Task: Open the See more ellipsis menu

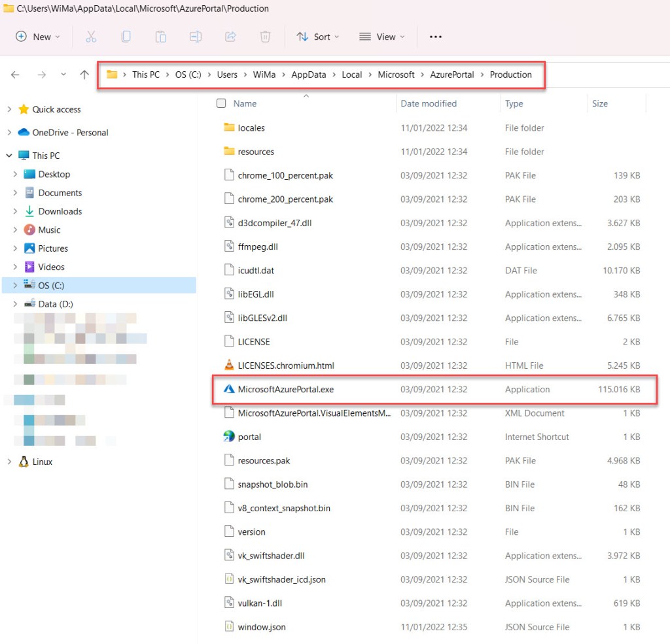Action: 436,37
